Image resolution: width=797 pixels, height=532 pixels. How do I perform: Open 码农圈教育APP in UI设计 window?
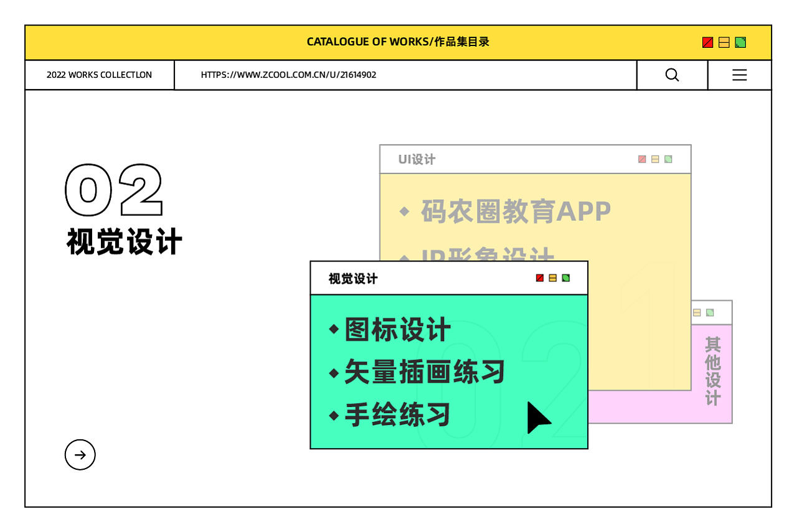(516, 212)
